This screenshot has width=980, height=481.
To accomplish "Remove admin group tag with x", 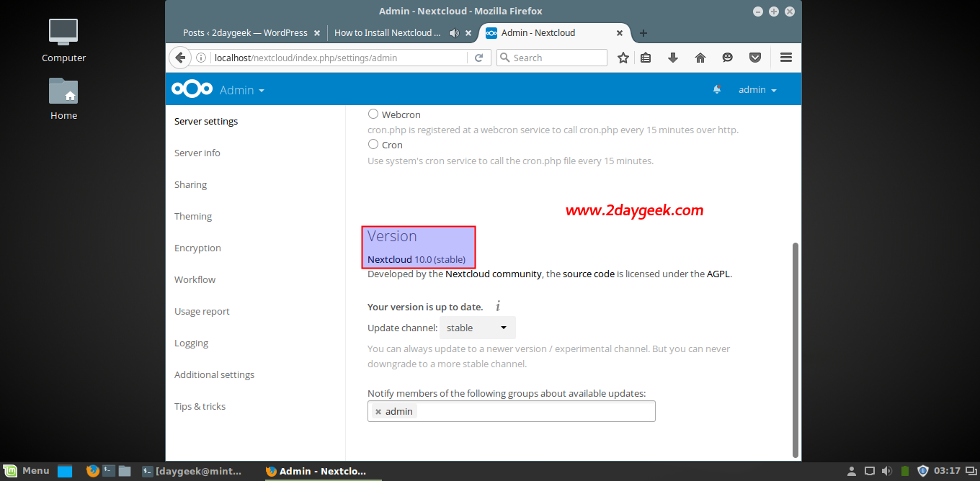I will click(378, 412).
